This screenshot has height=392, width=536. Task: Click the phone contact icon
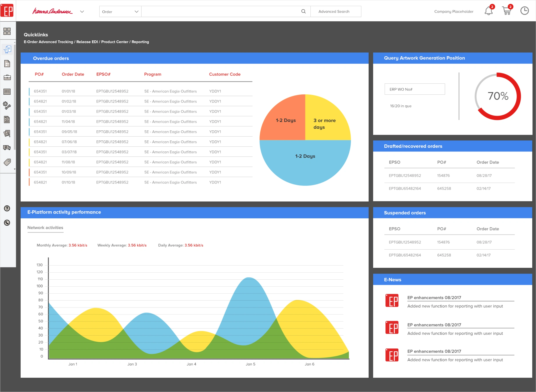pos(7,223)
